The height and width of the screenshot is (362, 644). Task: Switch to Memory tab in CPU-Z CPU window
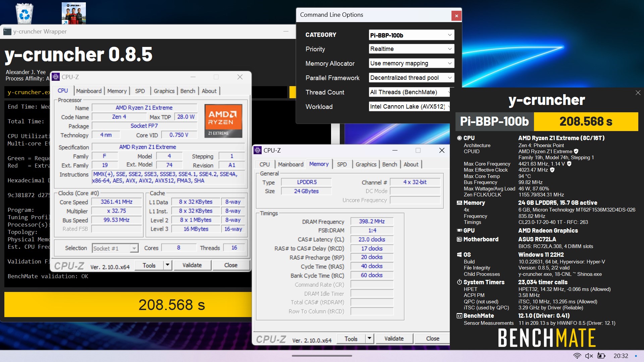117,91
